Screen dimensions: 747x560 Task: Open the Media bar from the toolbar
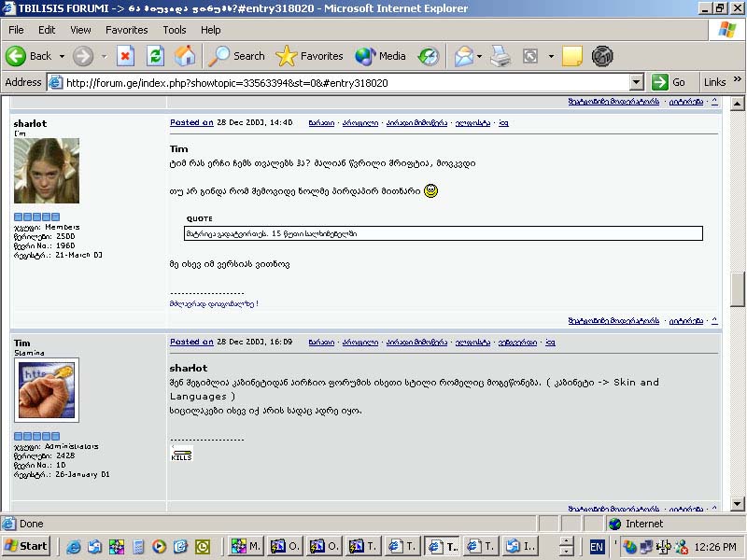point(380,56)
